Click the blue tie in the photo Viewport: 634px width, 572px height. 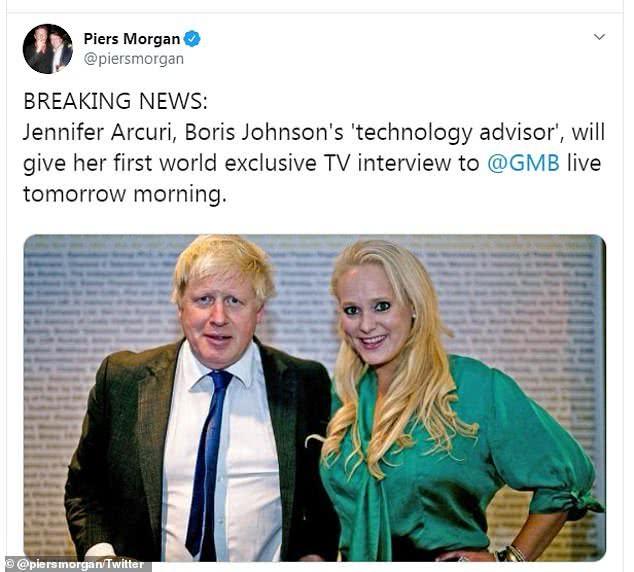click(208, 463)
